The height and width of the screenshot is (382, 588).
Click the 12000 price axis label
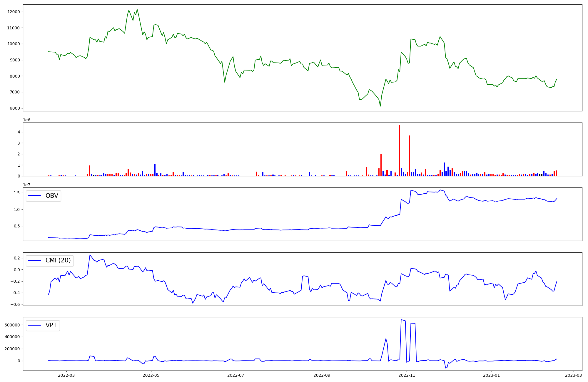click(x=14, y=12)
